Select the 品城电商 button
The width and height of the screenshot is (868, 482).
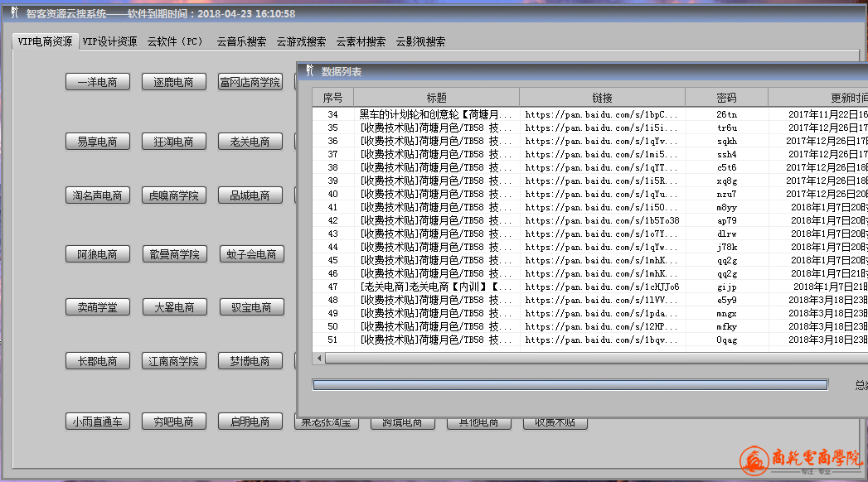click(250, 195)
